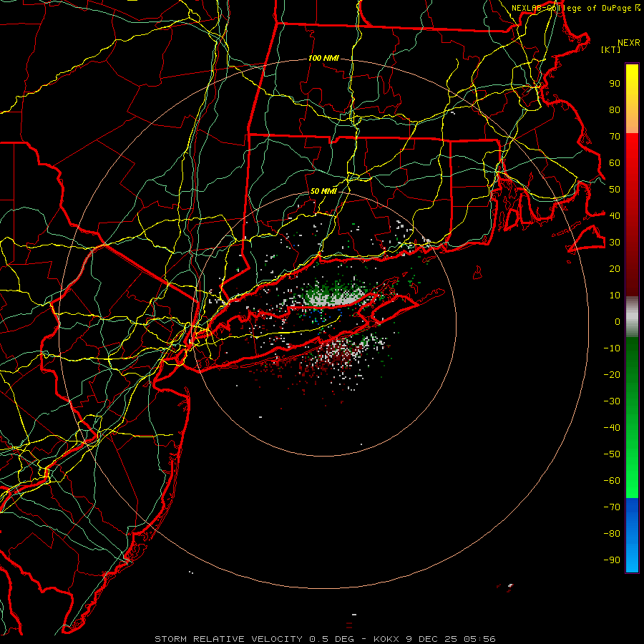Click the NEXR label above the color scale
This screenshot has height=644, width=644.
tap(629, 43)
